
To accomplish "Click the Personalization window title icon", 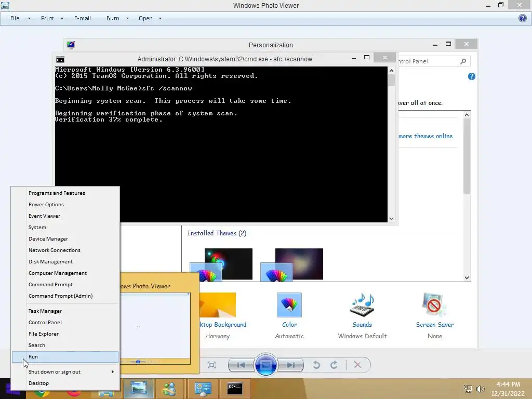I will pyautogui.click(x=71, y=45).
